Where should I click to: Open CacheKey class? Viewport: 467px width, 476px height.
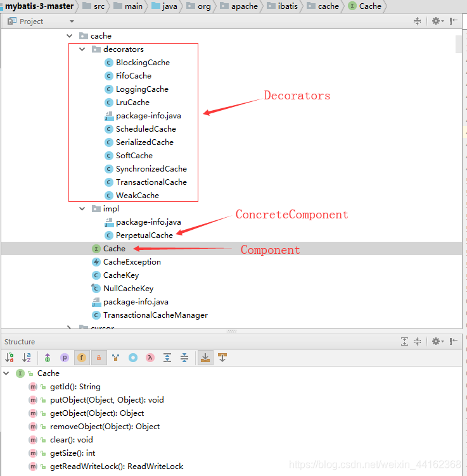point(115,275)
